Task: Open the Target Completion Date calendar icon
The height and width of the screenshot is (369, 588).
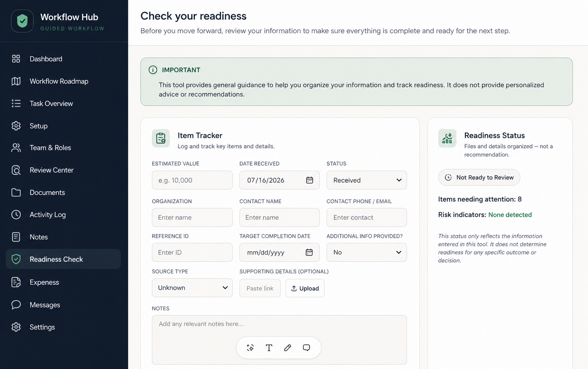Action: (x=309, y=252)
